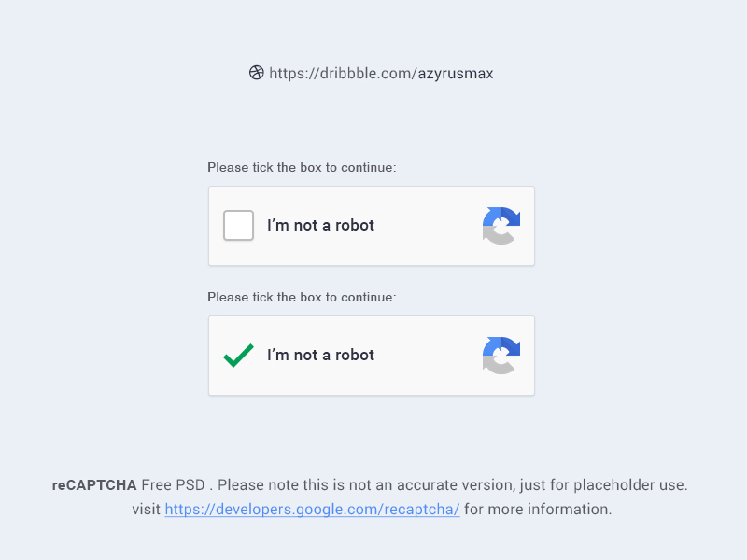
Task: Open the developers.google.com/recaptcha link
Action: pos(312,509)
